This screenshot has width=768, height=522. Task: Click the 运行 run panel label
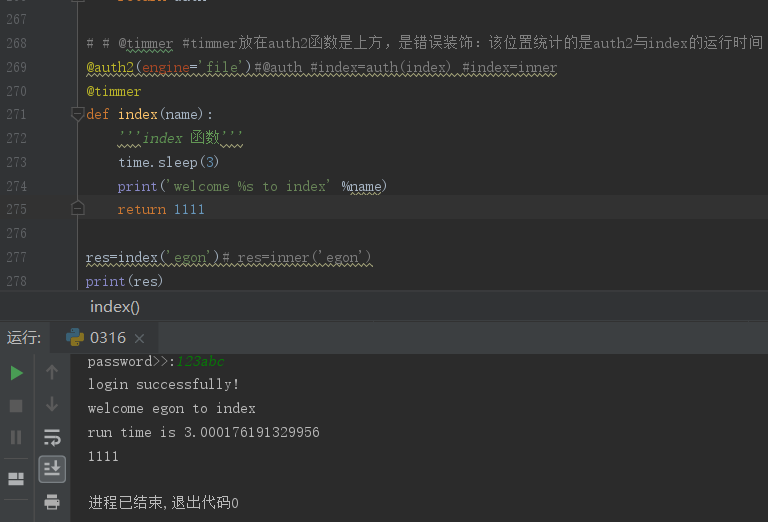click(23, 338)
